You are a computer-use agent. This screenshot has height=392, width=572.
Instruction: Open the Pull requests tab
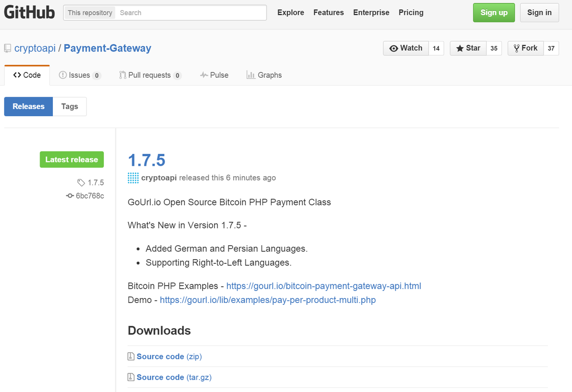150,75
